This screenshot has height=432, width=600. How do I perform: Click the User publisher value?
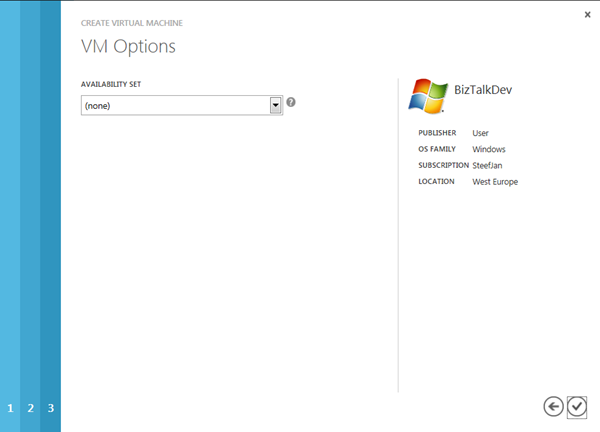coord(480,133)
